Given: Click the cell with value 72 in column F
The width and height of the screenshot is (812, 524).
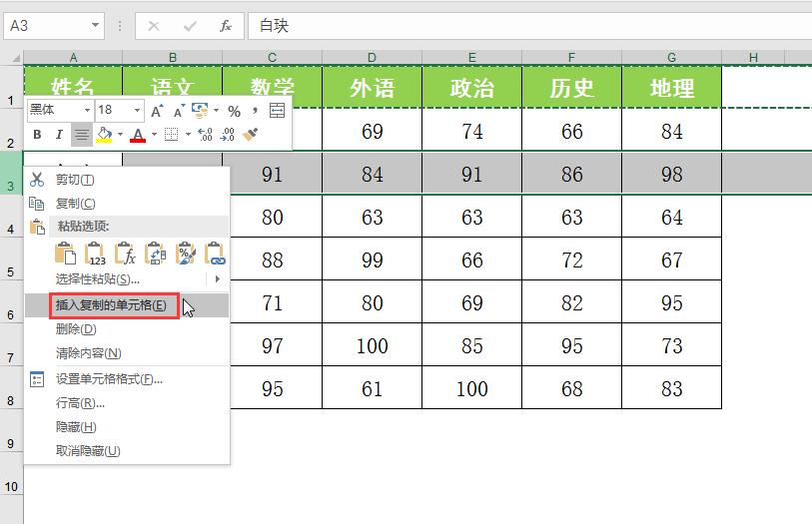Looking at the screenshot, I should (571, 260).
